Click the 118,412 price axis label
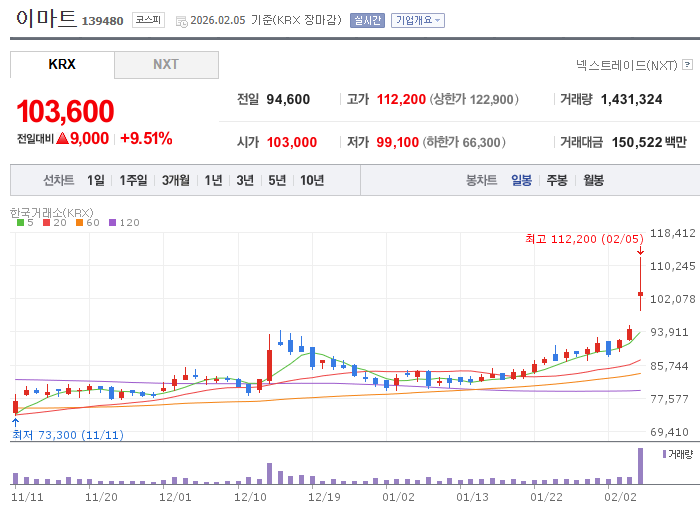 coord(673,233)
